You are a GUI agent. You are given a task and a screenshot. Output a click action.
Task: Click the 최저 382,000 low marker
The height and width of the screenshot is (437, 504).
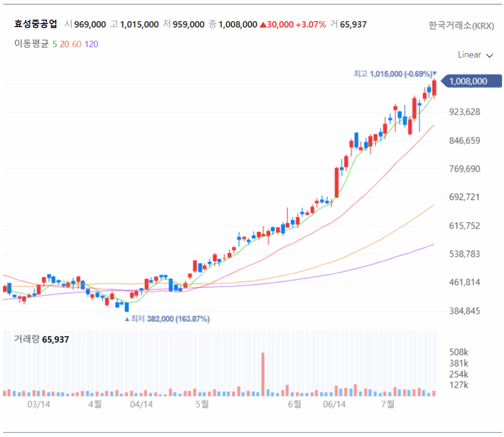167,319
